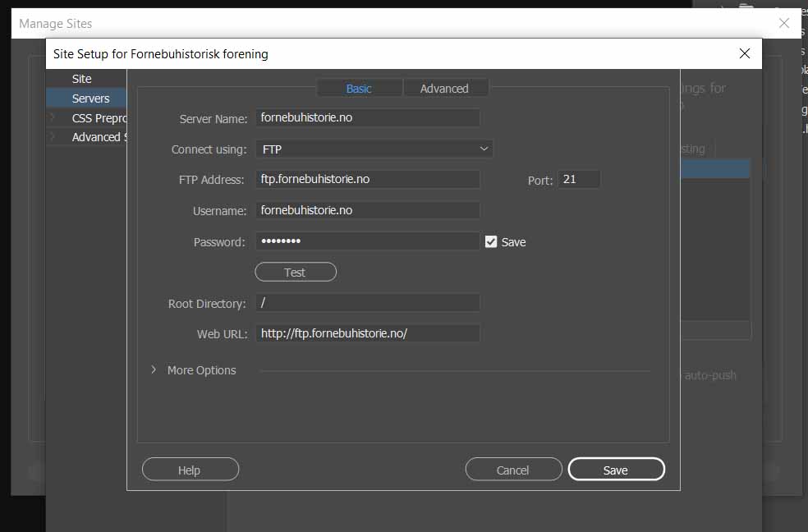Click the Password field
This screenshot has height=532, width=808.
367,241
